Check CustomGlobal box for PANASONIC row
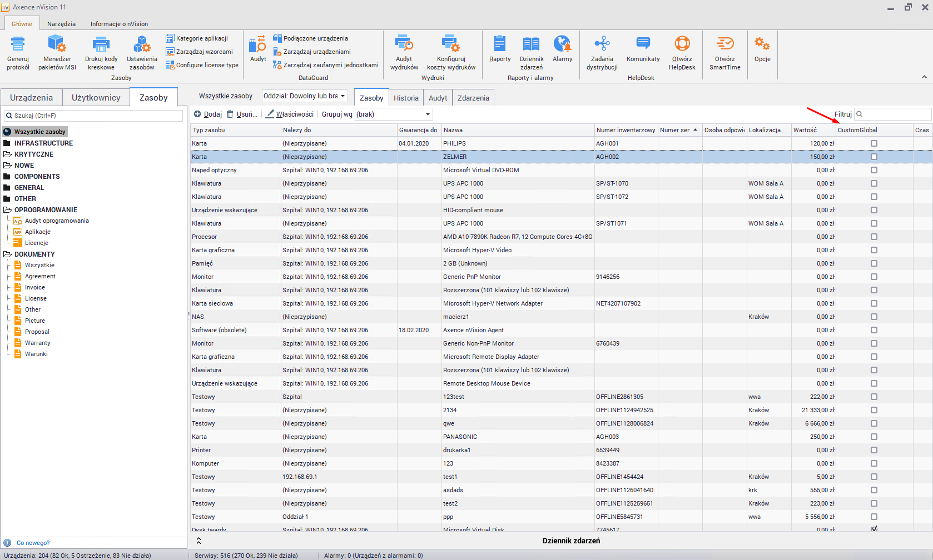Image resolution: width=933 pixels, height=560 pixels. coord(874,437)
